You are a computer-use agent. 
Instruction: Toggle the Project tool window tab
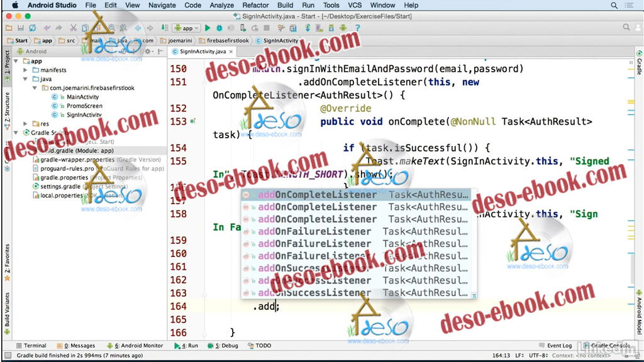7,64
